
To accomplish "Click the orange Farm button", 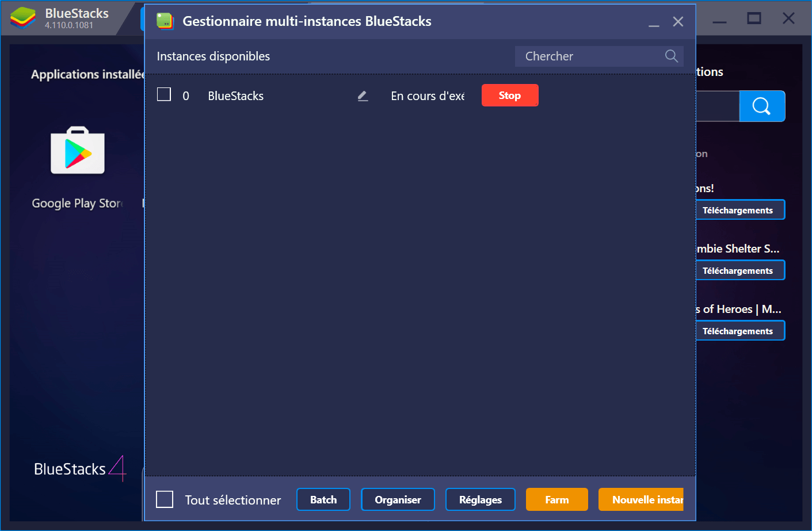I will 557,499.
